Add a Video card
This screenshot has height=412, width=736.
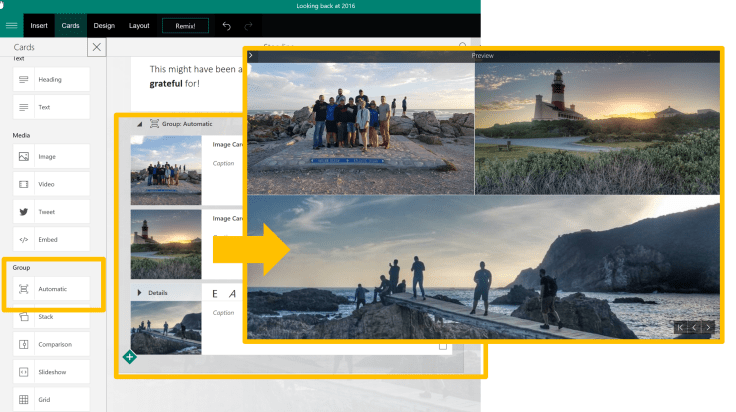coord(51,185)
